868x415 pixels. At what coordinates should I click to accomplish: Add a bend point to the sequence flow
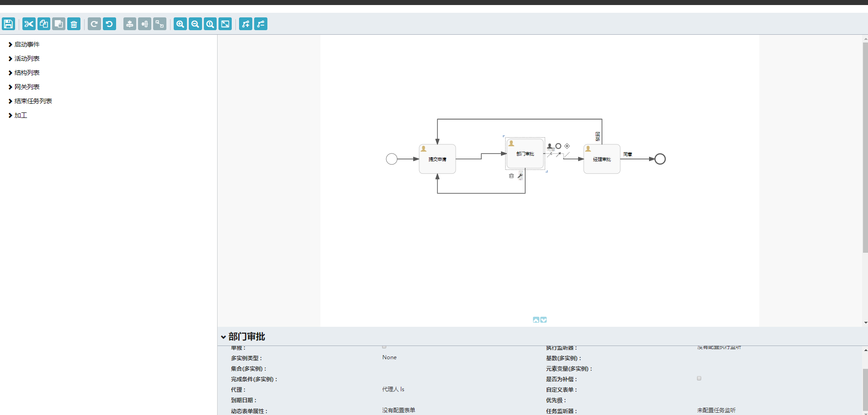[x=245, y=24]
